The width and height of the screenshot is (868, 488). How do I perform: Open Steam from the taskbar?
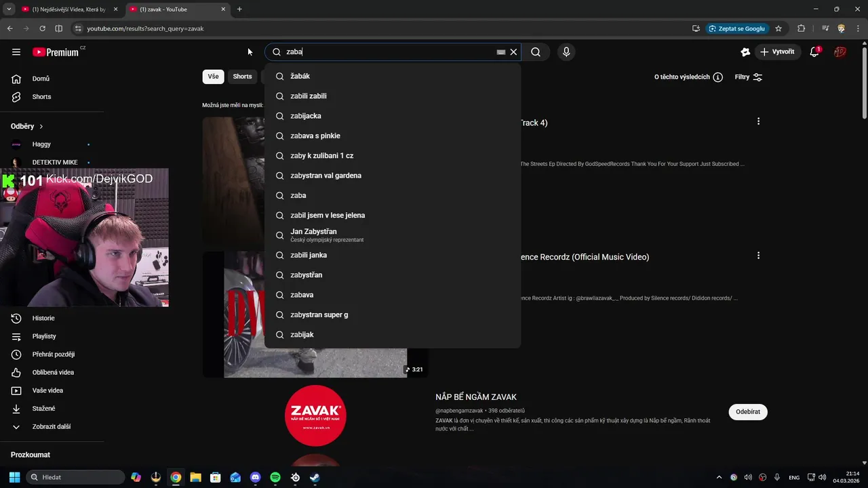315,477
